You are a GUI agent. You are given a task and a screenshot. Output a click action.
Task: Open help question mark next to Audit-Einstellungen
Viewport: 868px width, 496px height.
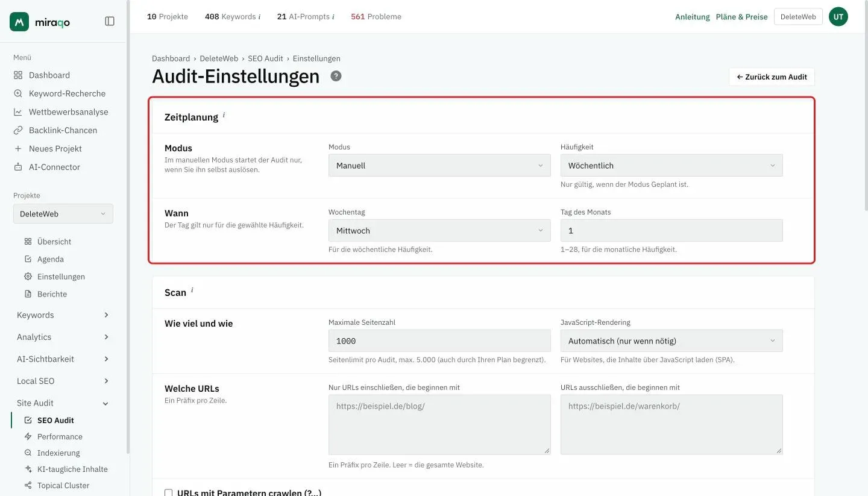pos(336,76)
